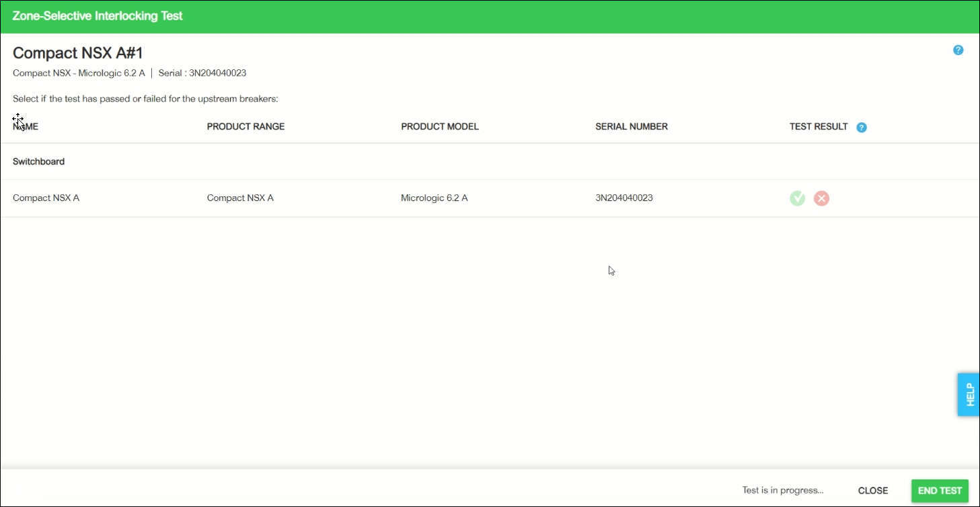The height and width of the screenshot is (507, 980).
Task: Click the END TEST button
Action: point(940,491)
